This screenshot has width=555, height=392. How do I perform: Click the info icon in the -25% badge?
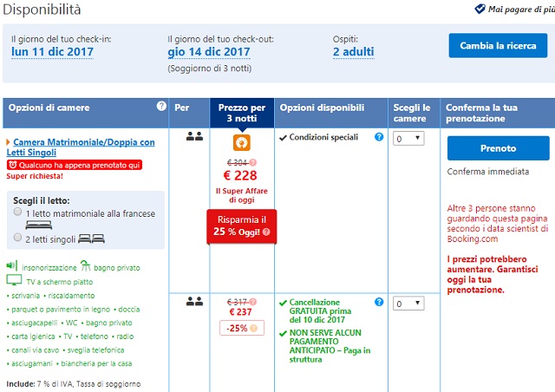point(253,329)
